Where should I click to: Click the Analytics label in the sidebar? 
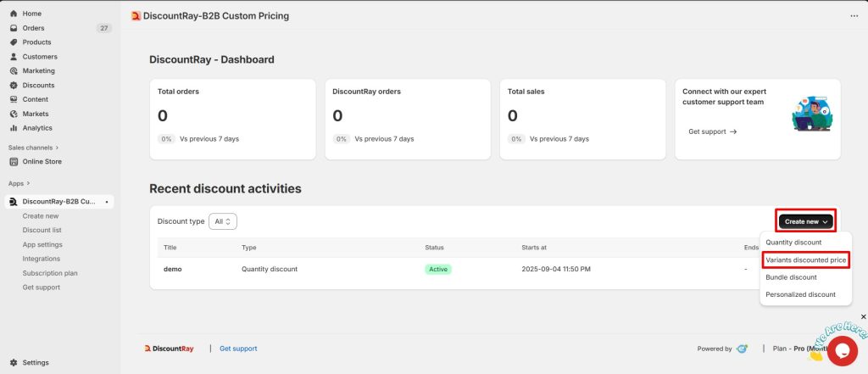click(x=37, y=128)
